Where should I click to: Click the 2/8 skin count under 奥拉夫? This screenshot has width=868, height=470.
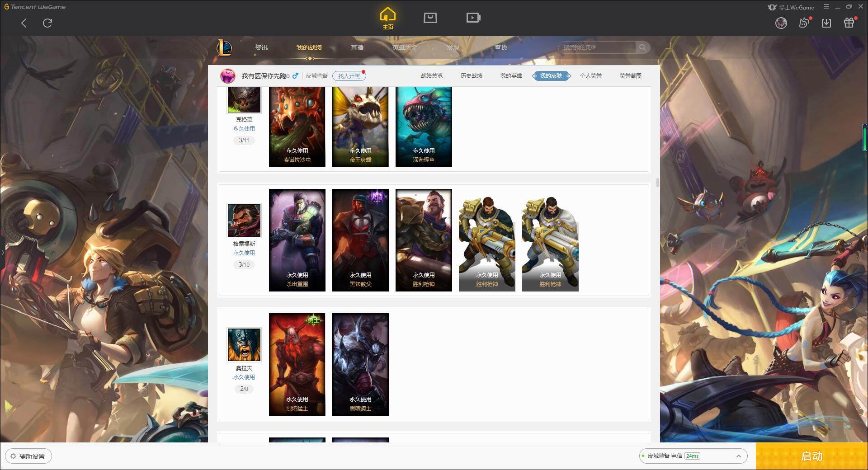(244, 389)
